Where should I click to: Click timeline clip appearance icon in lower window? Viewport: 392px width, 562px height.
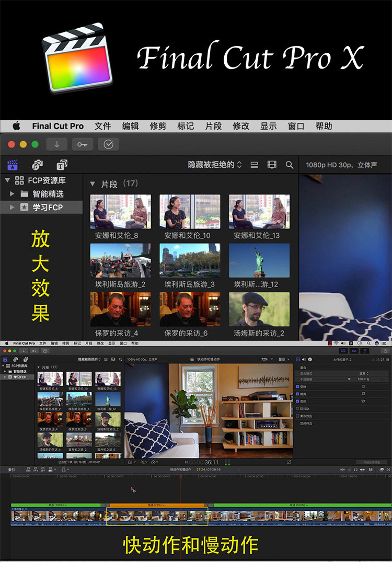tap(371, 469)
